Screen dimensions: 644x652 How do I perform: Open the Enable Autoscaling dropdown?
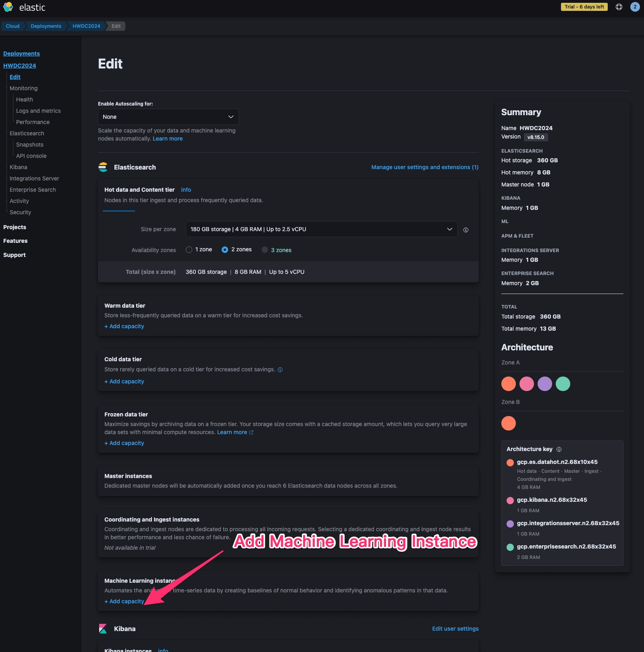tap(168, 117)
